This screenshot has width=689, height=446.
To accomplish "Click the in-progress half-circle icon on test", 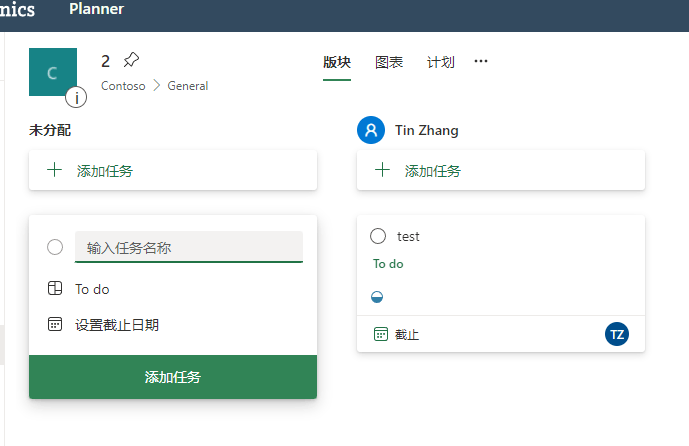I will 377,297.
